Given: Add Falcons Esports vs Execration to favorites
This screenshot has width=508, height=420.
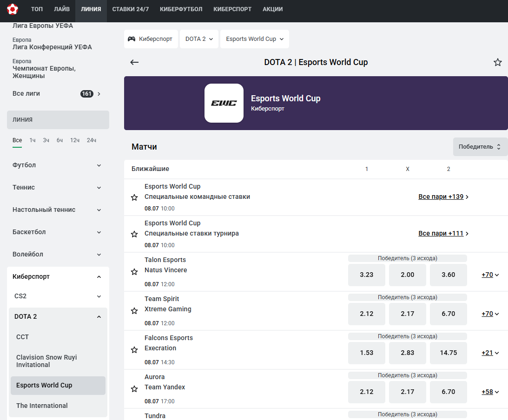Looking at the screenshot, I should click(x=134, y=350).
